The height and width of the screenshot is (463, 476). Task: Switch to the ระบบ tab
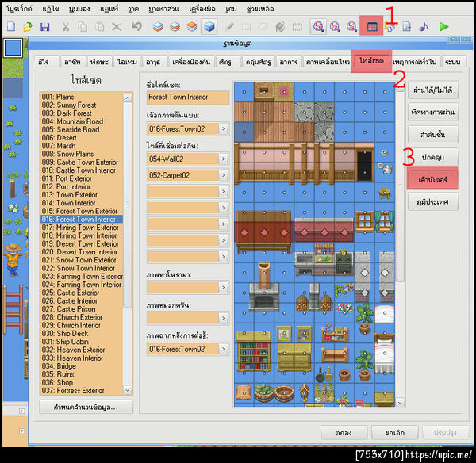tap(453, 62)
